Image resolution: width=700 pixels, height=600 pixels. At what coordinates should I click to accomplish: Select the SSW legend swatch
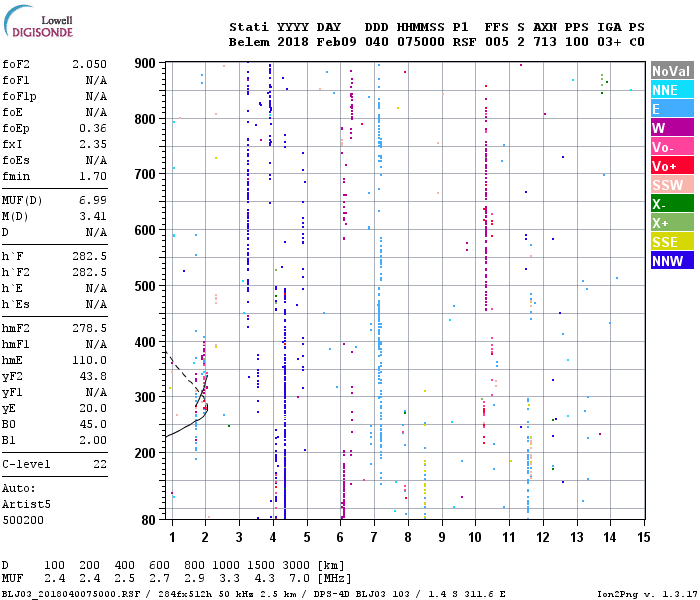pyautogui.click(x=672, y=184)
